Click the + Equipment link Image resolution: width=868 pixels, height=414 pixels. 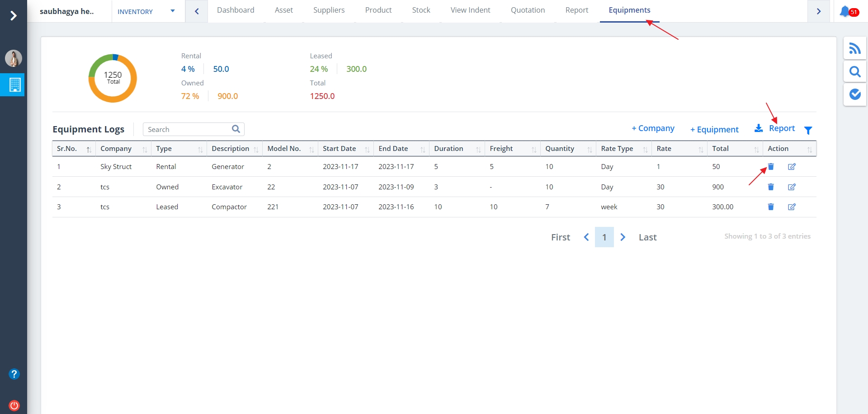pyautogui.click(x=714, y=130)
